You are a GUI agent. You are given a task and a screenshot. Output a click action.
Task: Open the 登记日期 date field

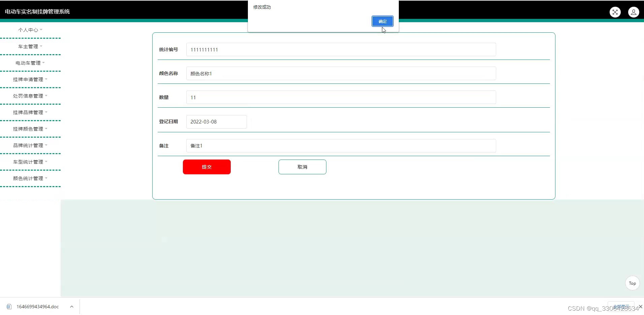(216, 121)
